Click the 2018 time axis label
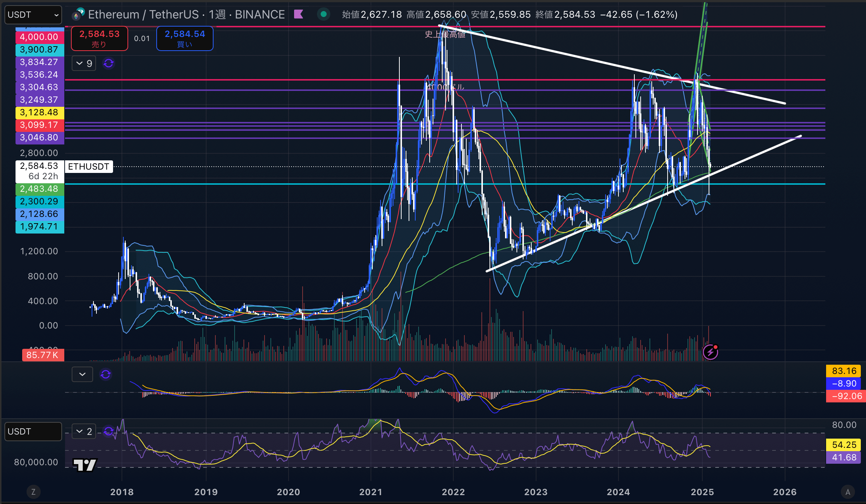Image resolution: width=866 pixels, height=504 pixels. (122, 492)
